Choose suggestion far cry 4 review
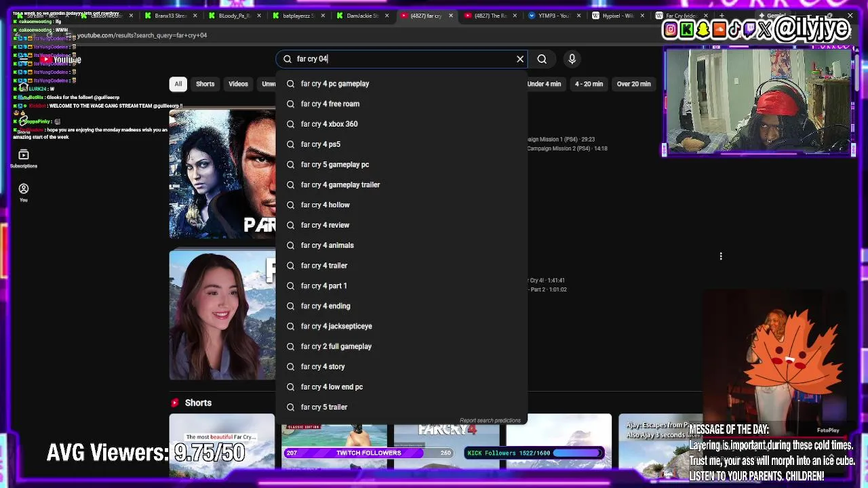The height and width of the screenshot is (488, 868). coord(401,225)
